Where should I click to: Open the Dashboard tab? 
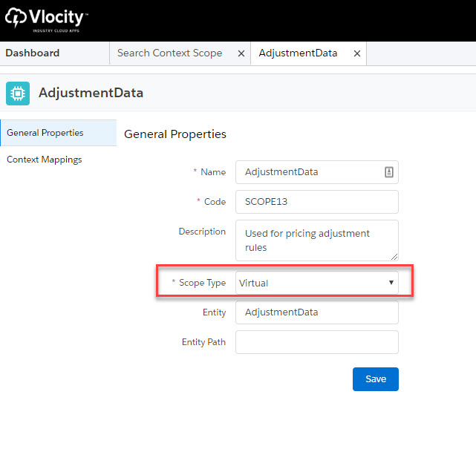click(33, 53)
